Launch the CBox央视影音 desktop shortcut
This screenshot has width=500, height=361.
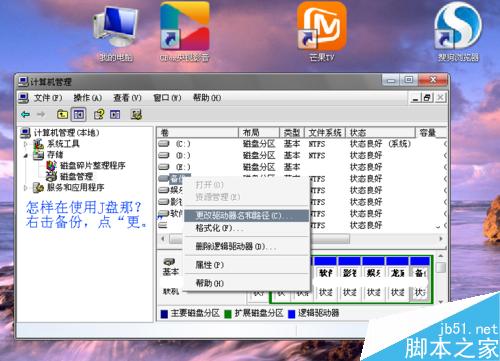coord(184,32)
